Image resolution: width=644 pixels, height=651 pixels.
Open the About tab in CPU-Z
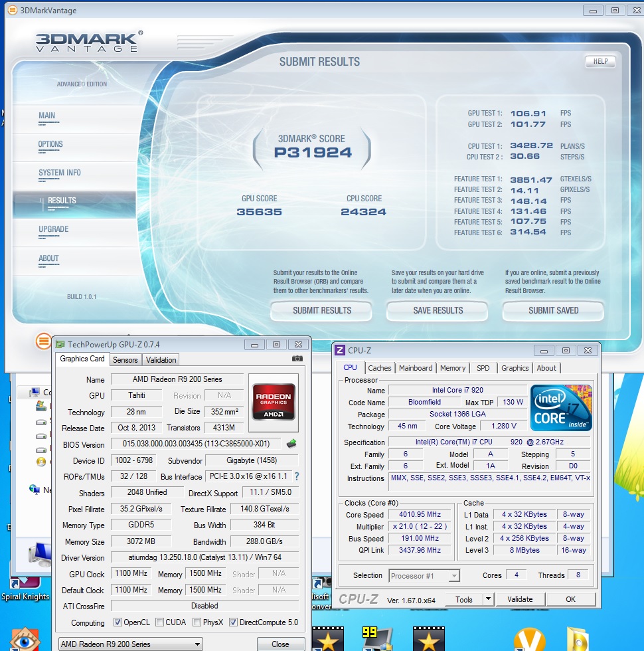click(546, 368)
